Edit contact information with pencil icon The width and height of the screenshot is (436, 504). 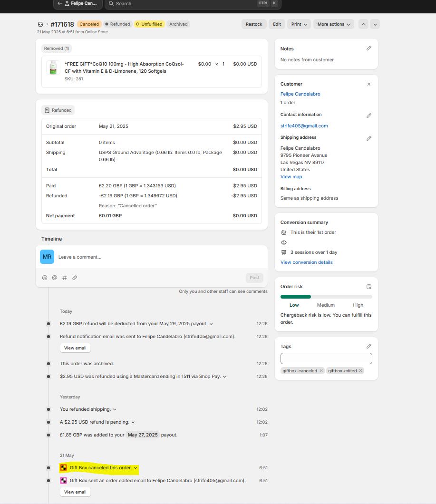[x=368, y=116]
